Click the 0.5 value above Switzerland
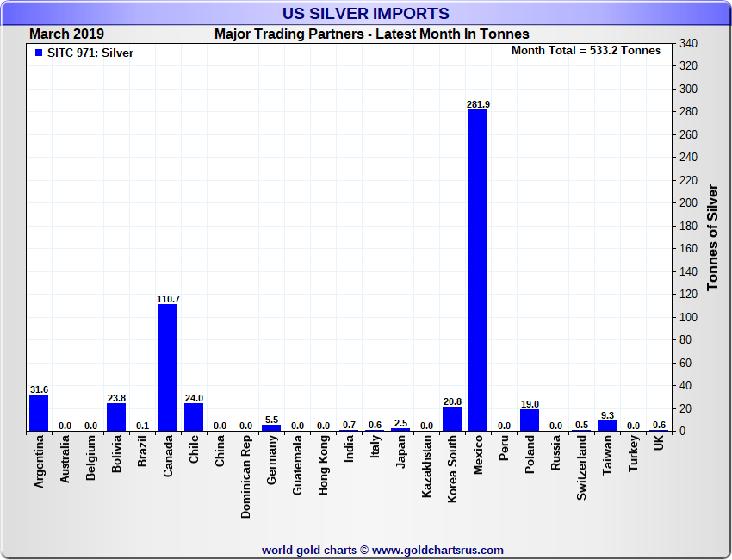 coord(581,425)
